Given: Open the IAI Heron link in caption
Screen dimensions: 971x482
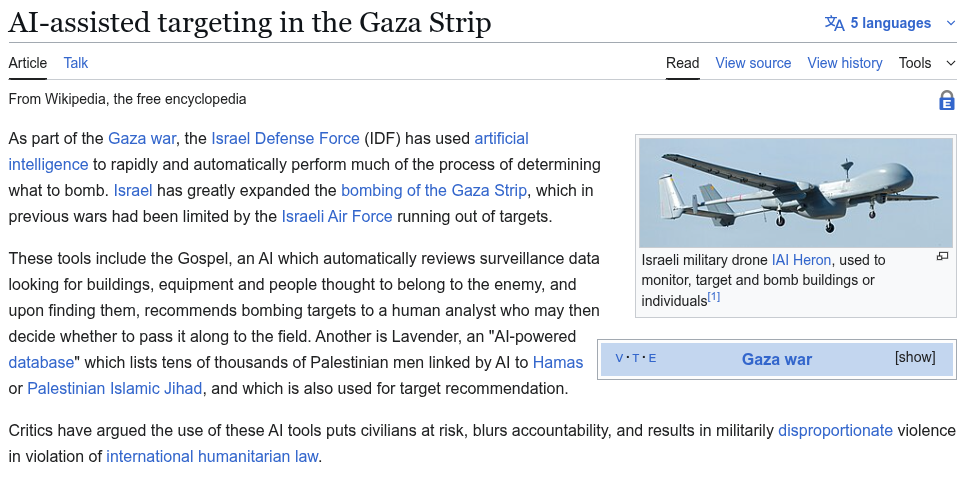Looking at the screenshot, I should tap(801, 260).
